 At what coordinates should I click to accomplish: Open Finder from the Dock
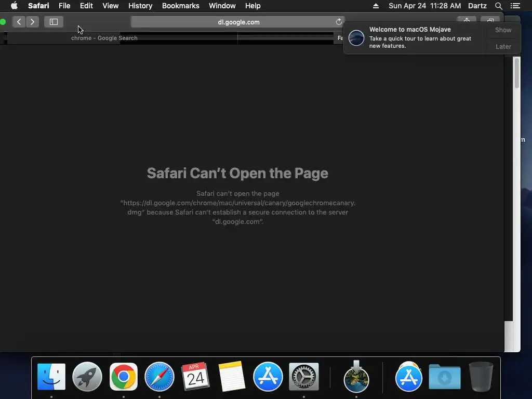(51, 377)
